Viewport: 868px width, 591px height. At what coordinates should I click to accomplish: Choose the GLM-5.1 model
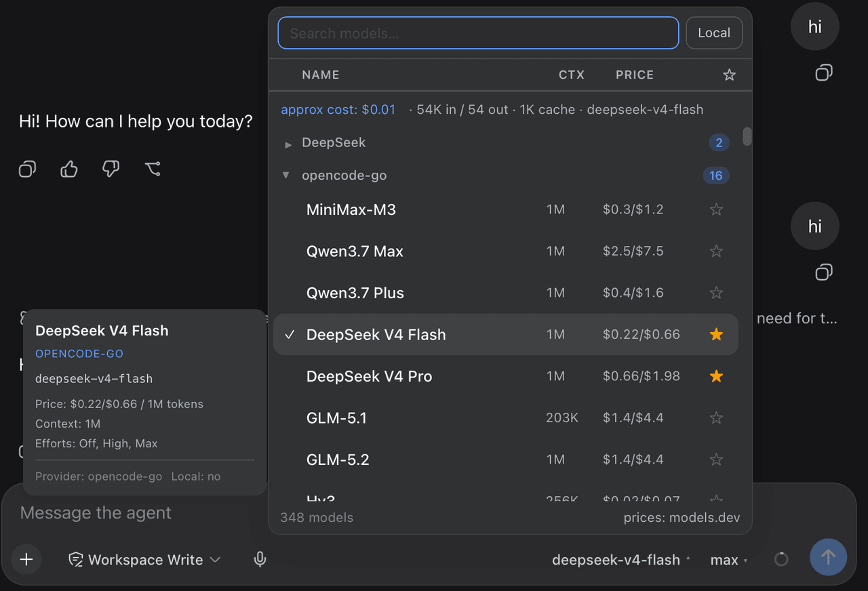(x=505, y=417)
